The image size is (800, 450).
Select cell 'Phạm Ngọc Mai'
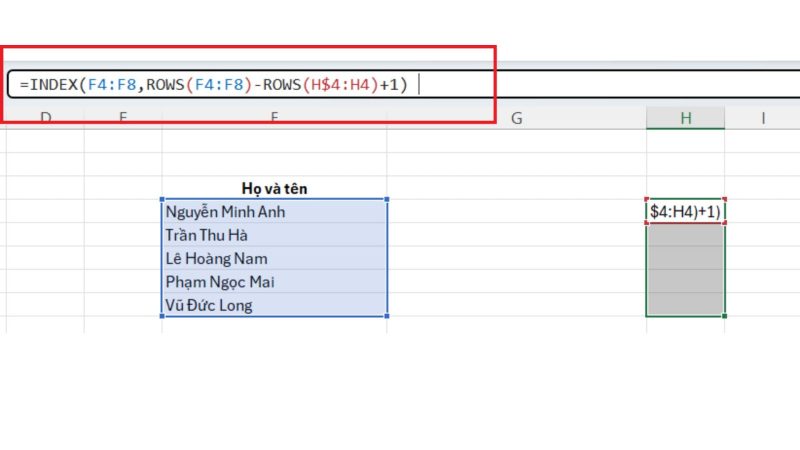tap(274, 282)
